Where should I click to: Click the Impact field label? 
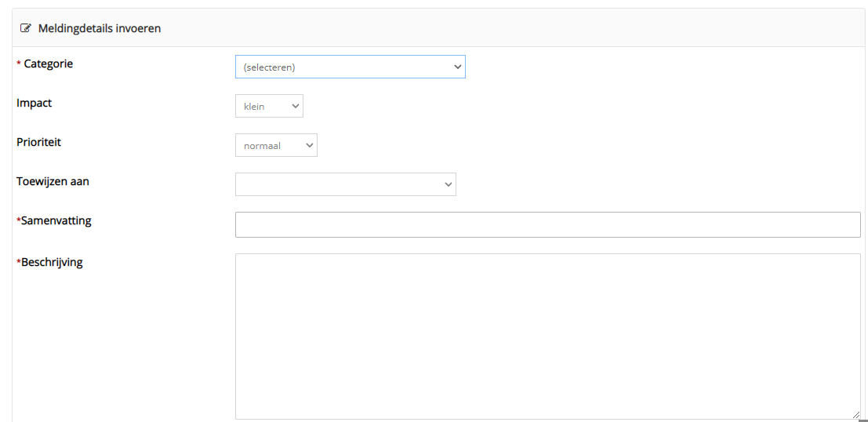(34, 103)
